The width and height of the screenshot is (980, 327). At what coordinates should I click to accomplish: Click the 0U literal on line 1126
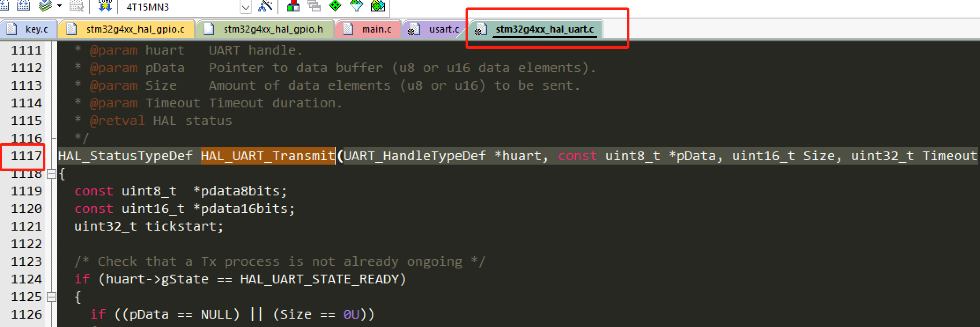351,314
